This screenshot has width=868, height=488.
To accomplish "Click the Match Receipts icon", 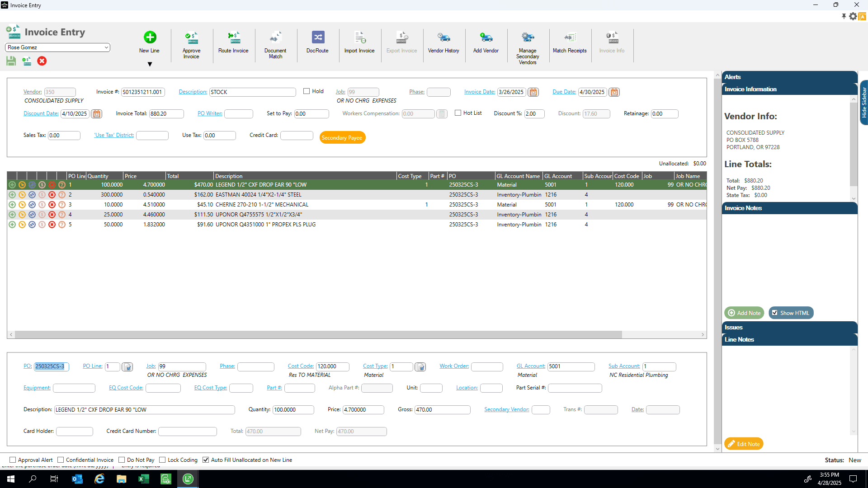I will coord(570,37).
